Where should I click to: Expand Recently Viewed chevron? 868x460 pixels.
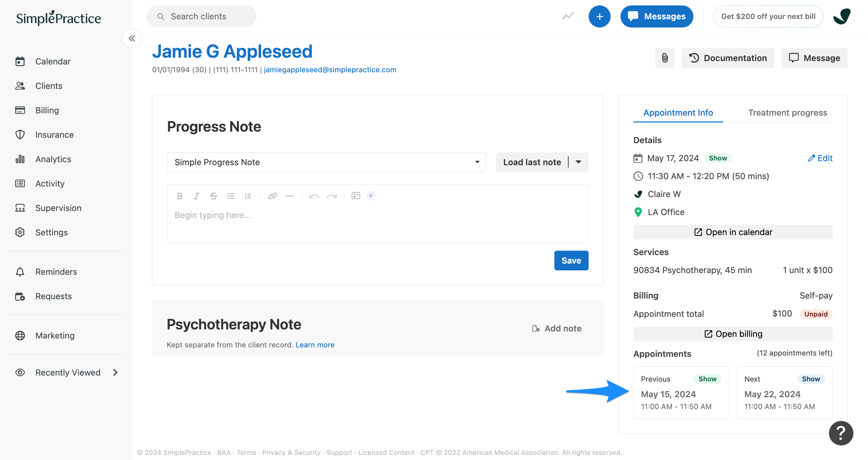pos(115,372)
